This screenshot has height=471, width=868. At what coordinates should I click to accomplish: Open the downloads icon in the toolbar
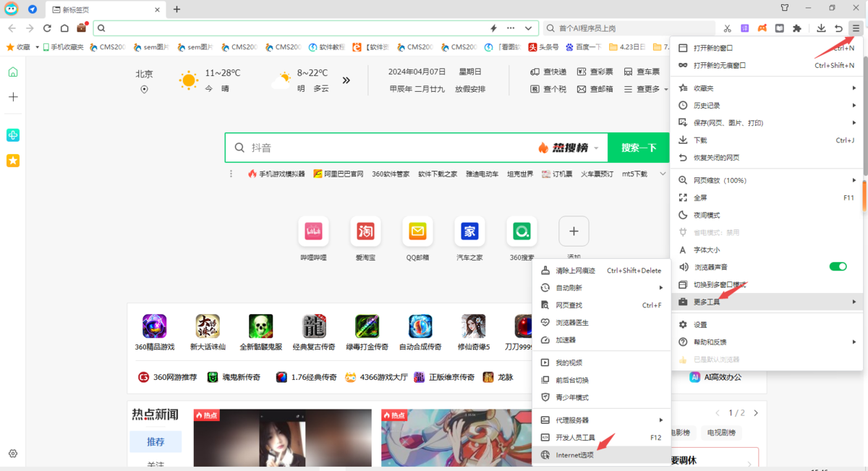(821, 28)
